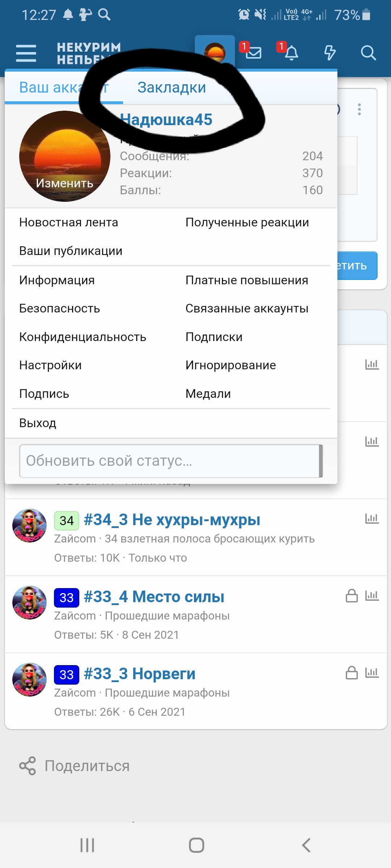Open poll chart icon for #34_3 thread

click(x=372, y=519)
